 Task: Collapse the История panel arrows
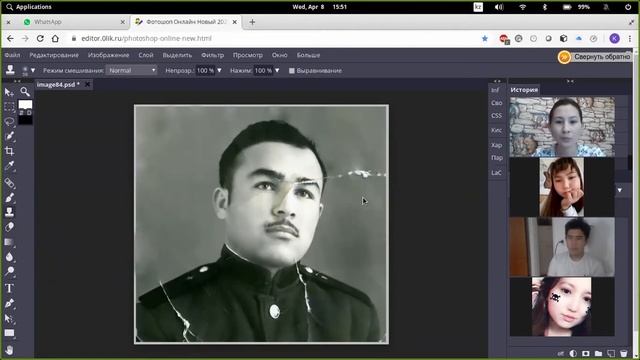570,81
